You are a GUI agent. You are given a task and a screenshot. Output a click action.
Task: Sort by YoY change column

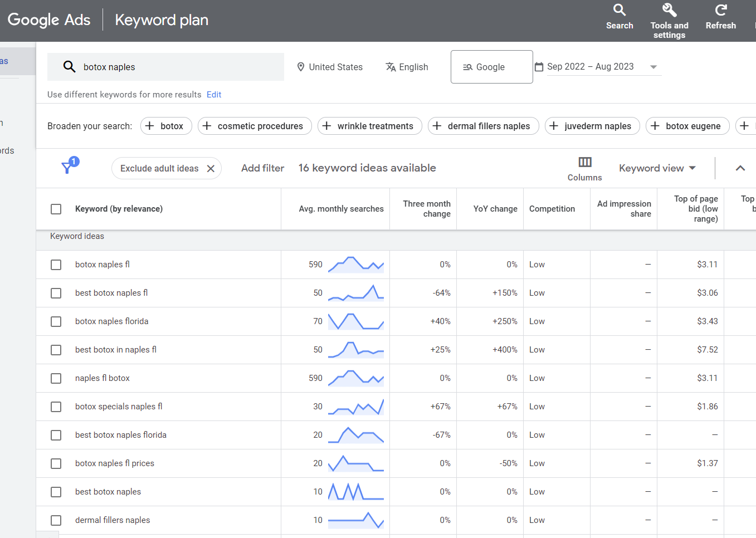495,209
